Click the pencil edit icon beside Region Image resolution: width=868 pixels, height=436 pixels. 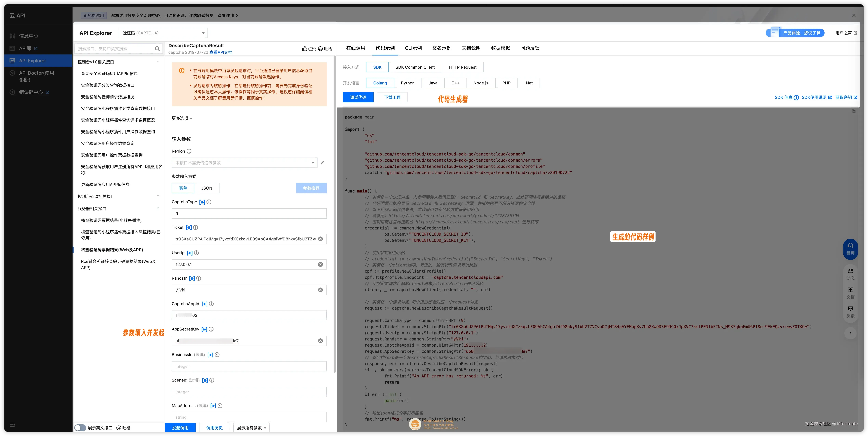click(322, 163)
